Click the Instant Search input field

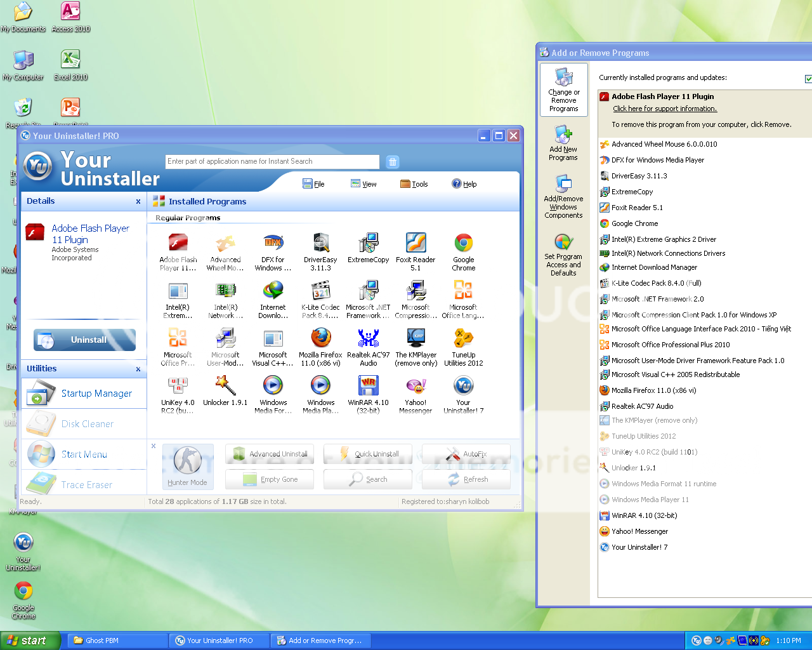coord(272,162)
